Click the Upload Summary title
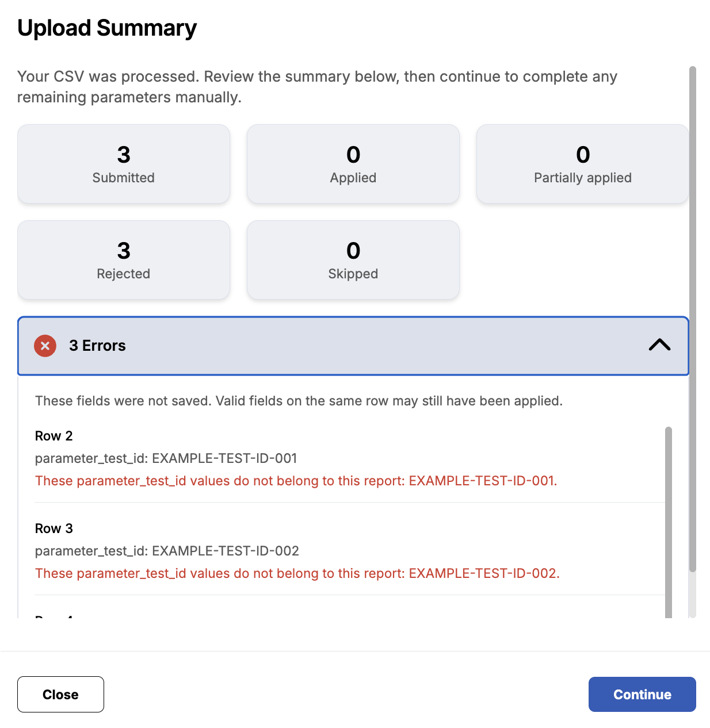 [107, 28]
